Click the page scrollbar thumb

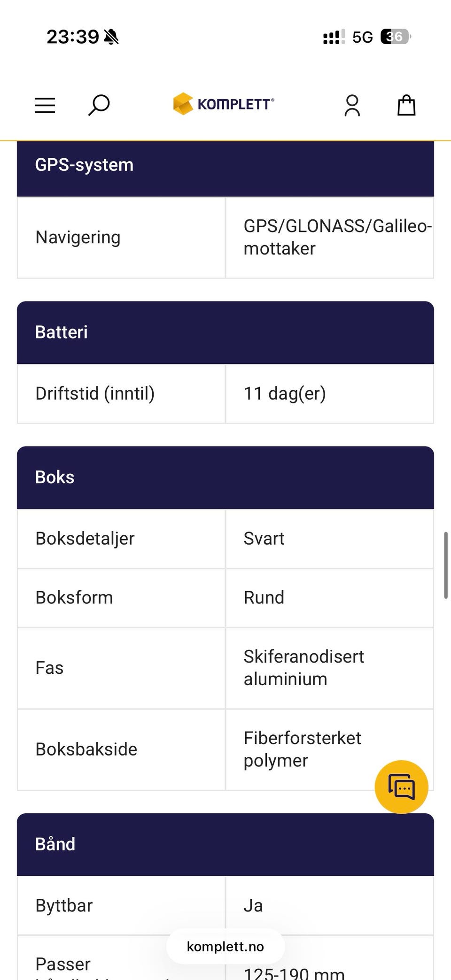[446, 565]
